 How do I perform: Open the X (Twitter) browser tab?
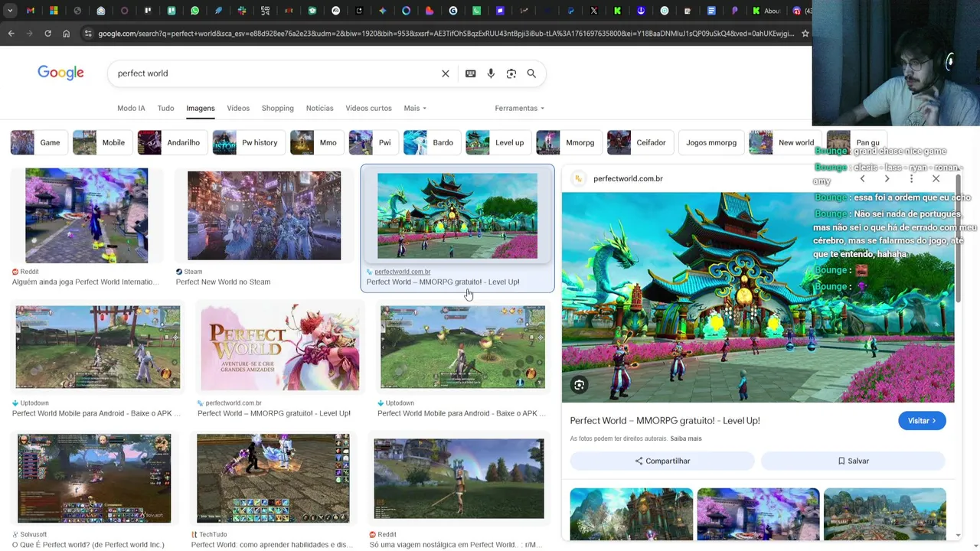tap(593, 11)
